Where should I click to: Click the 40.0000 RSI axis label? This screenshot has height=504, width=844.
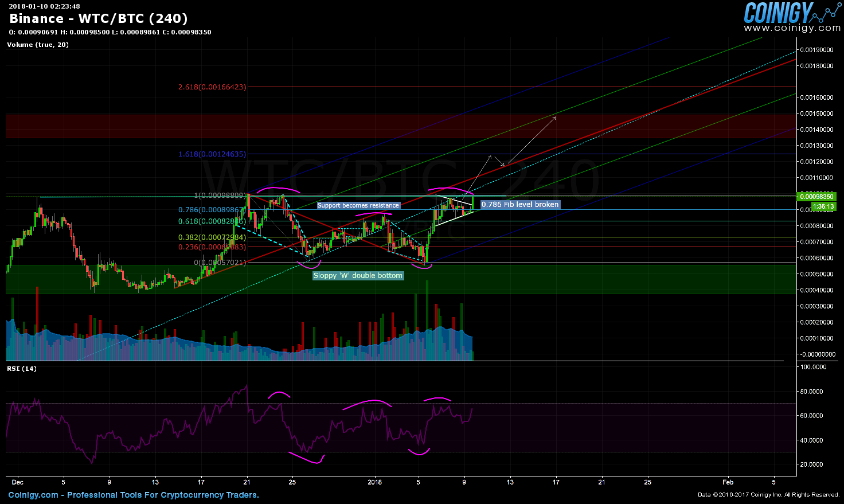pyautogui.click(x=811, y=440)
